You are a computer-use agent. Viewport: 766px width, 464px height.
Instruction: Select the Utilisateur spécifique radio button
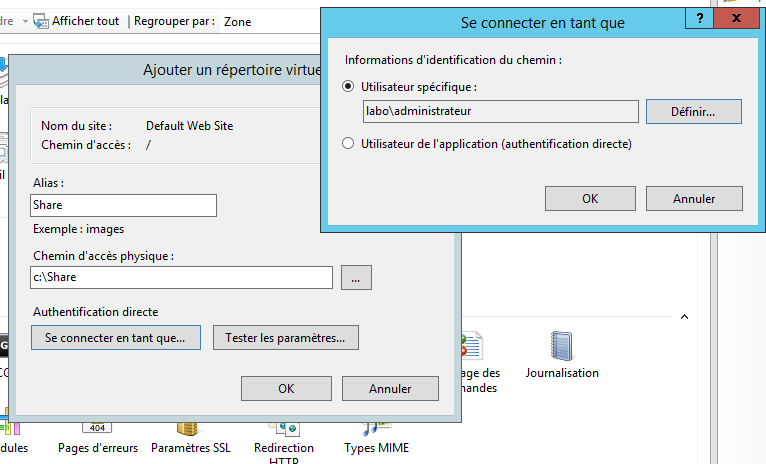(x=349, y=87)
